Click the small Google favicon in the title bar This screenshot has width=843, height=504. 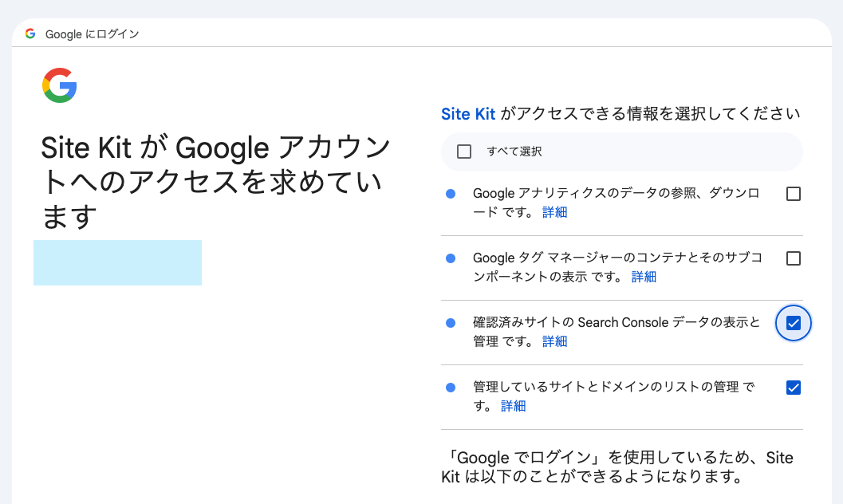coord(30,33)
